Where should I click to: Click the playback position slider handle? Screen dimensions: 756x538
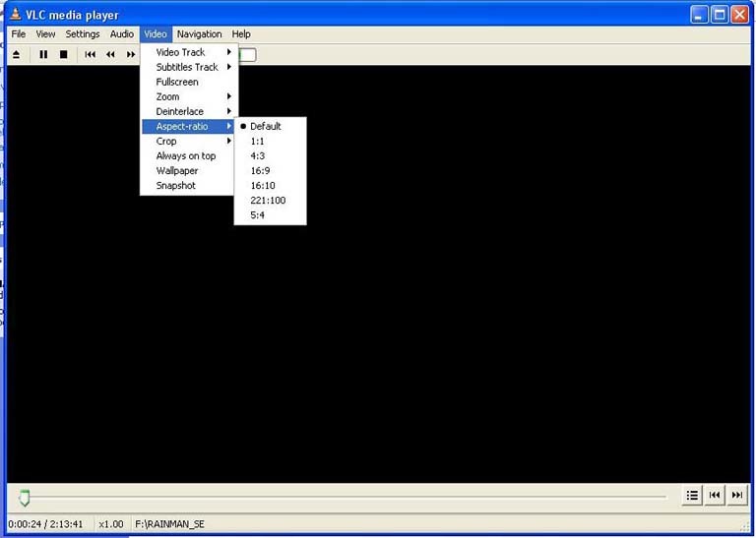[25, 498]
